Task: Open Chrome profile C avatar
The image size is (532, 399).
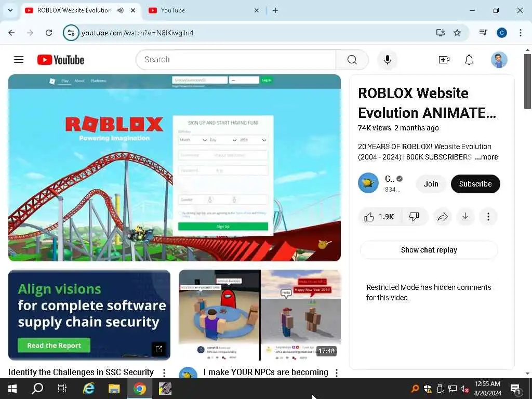Action: [x=501, y=33]
